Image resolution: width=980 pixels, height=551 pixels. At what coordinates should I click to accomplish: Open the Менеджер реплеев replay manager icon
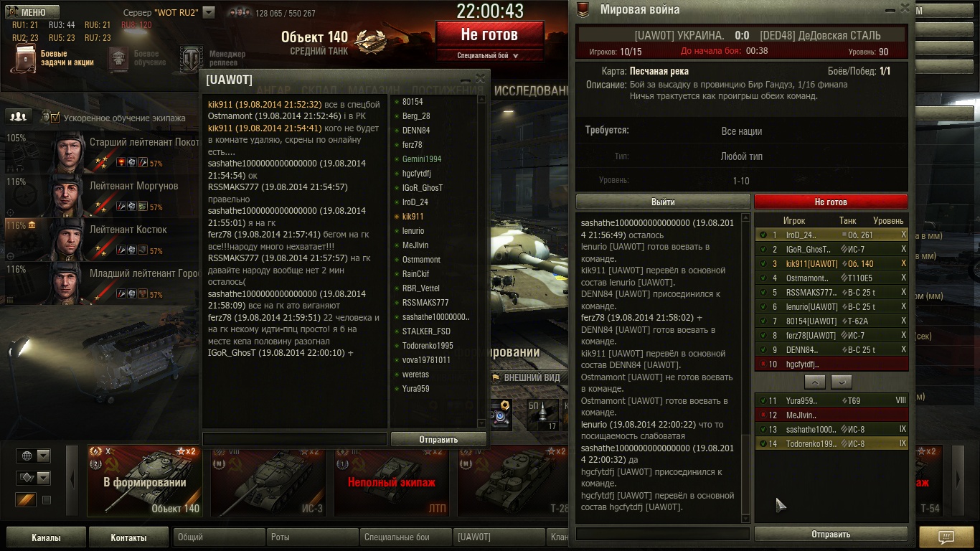point(192,58)
